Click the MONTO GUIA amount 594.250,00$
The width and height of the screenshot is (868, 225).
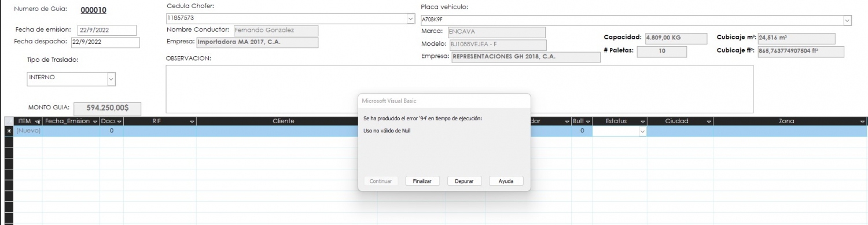tap(107, 108)
